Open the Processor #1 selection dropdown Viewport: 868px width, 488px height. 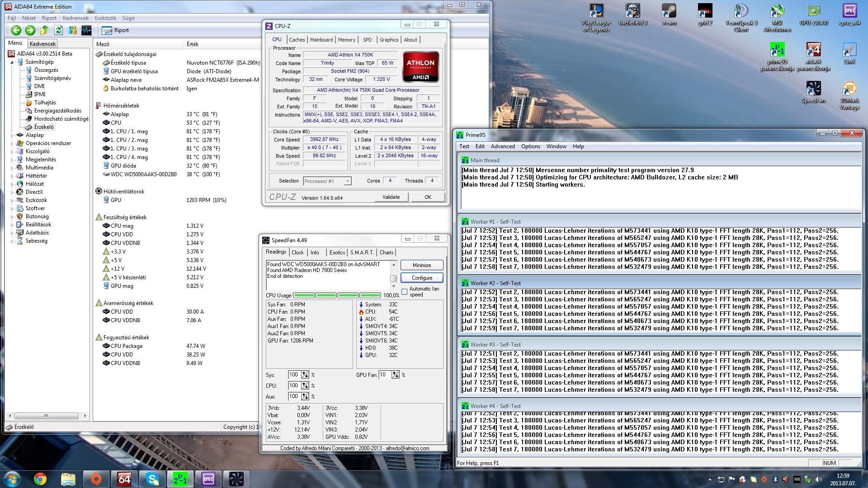coord(327,181)
